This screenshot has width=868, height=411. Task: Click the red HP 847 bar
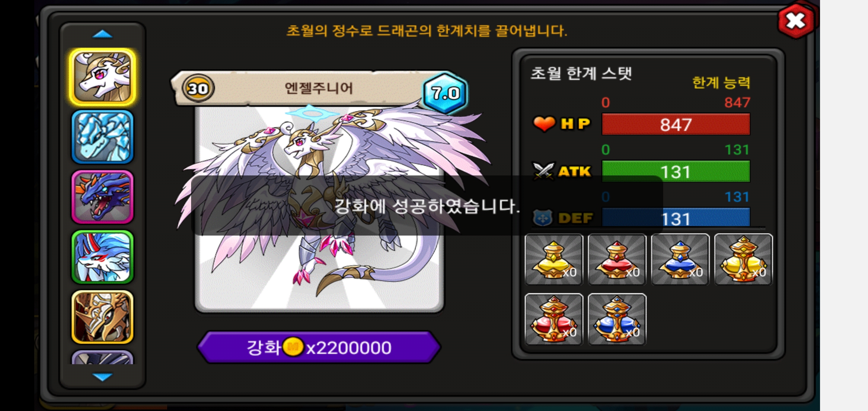pos(676,124)
